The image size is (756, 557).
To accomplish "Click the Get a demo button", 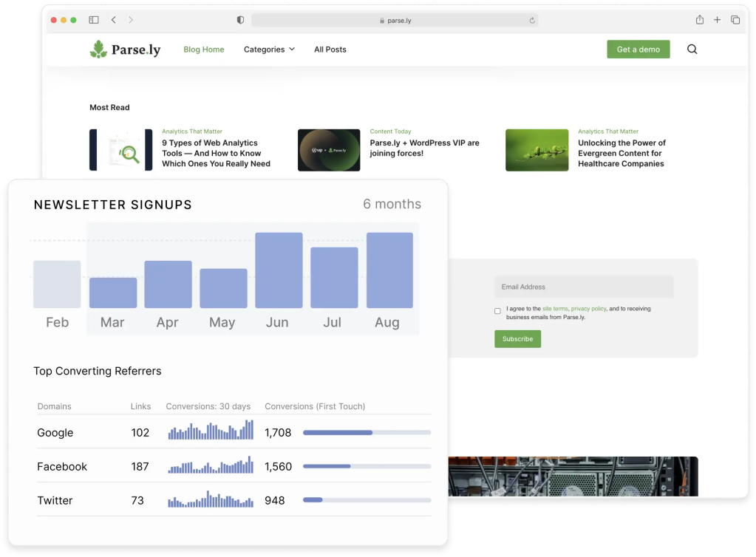I will 638,49.
